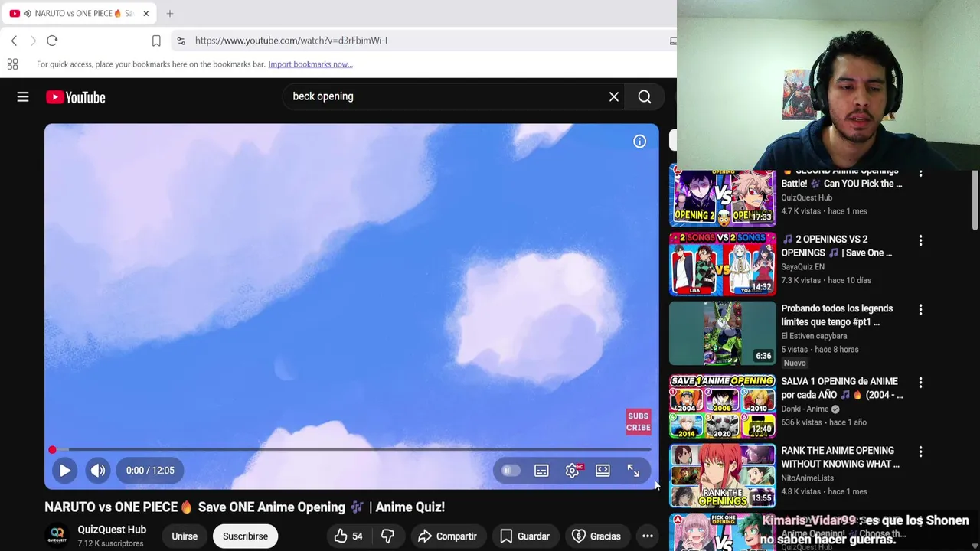Open the video info cards icon
The width and height of the screenshot is (980, 551).
(x=639, y=142)
